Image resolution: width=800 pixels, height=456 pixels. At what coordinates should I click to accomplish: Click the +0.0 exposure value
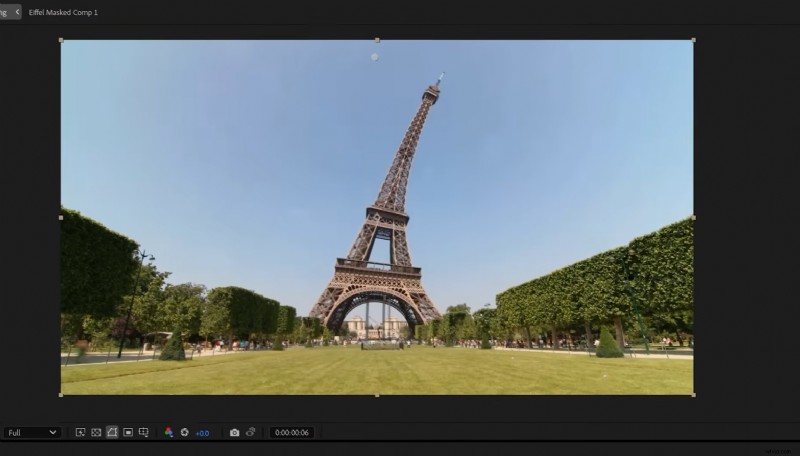pos(203,433)
